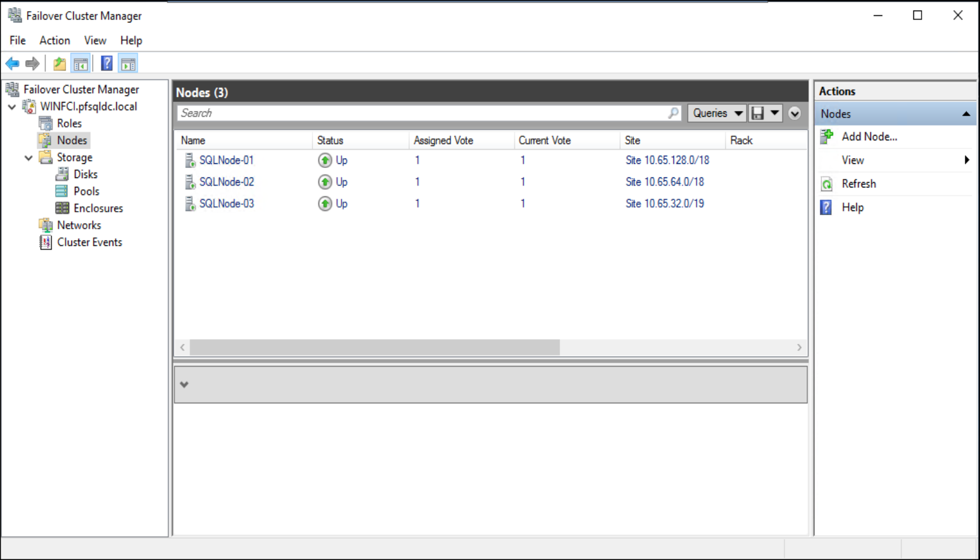Click Site 10.65.128.0/18 cell

tap(667, 160)
